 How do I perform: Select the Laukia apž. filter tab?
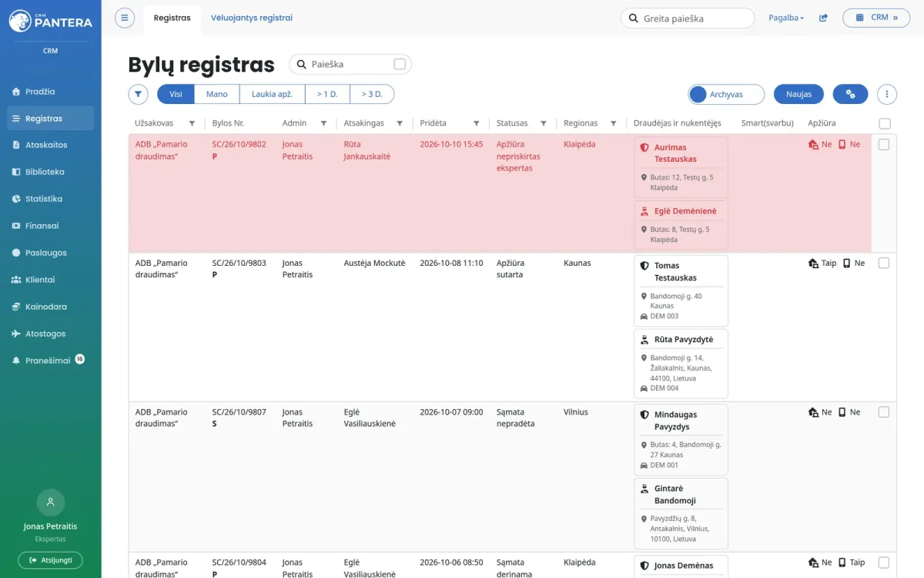pos(273,94)
